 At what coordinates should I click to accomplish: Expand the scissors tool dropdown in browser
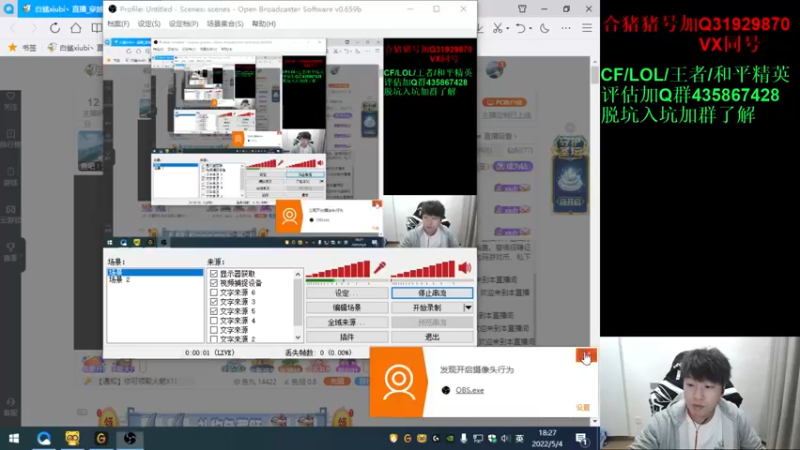508,29
